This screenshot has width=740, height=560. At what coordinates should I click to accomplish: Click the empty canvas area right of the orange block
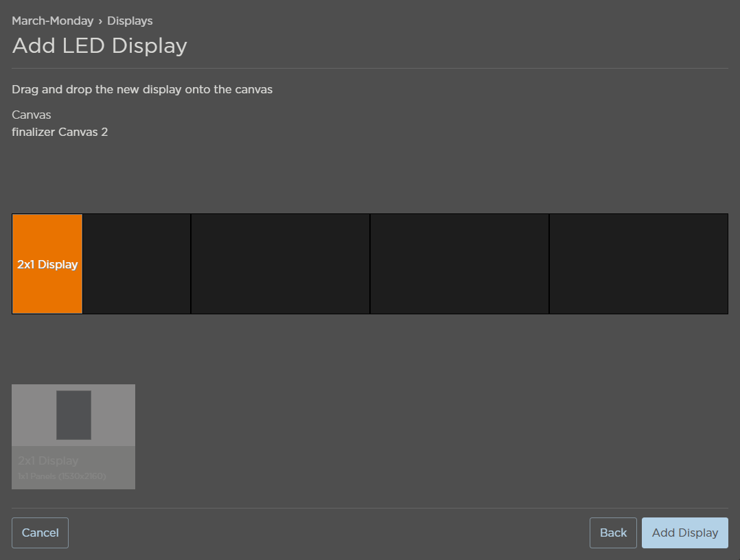tap(137, 264)
